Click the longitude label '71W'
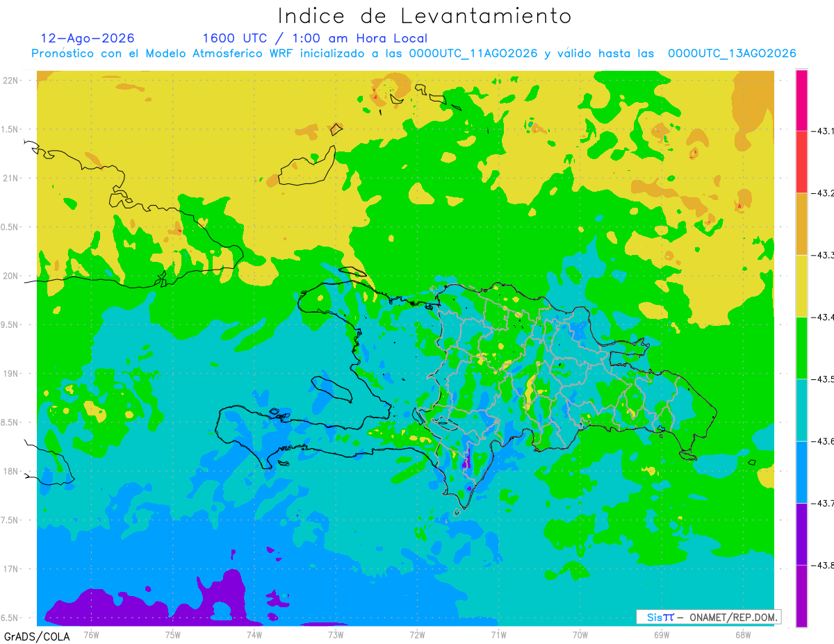This screenshot has width=834, height=644. coord(498,634)
